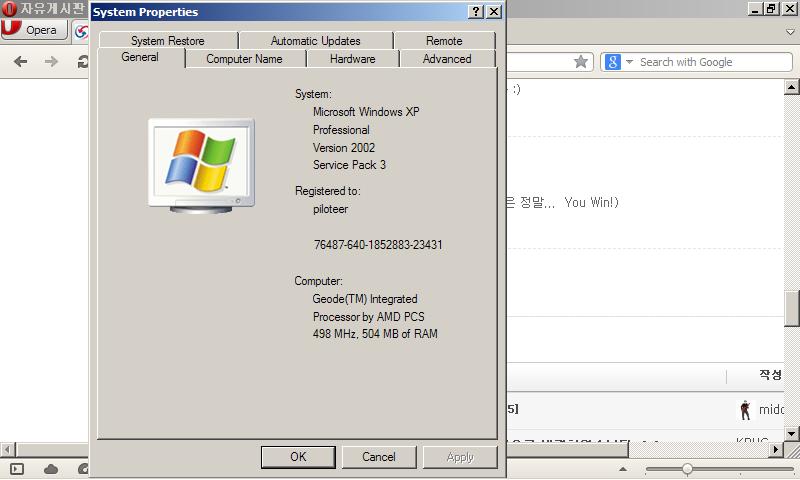This screenshot has height=480, width=800.
Task: Click the Service Pack 3 text
Action: (349, 165)
